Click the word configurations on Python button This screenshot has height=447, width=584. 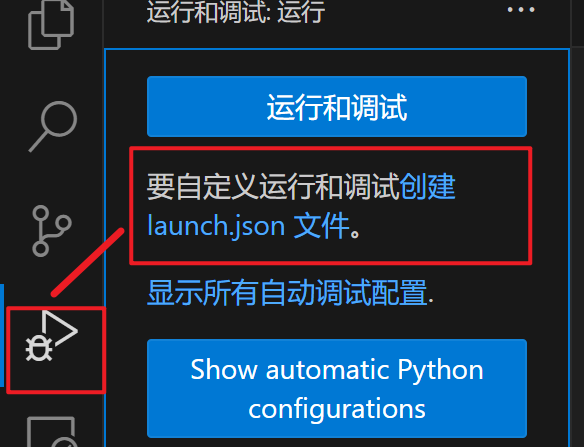tap(337, 409)
